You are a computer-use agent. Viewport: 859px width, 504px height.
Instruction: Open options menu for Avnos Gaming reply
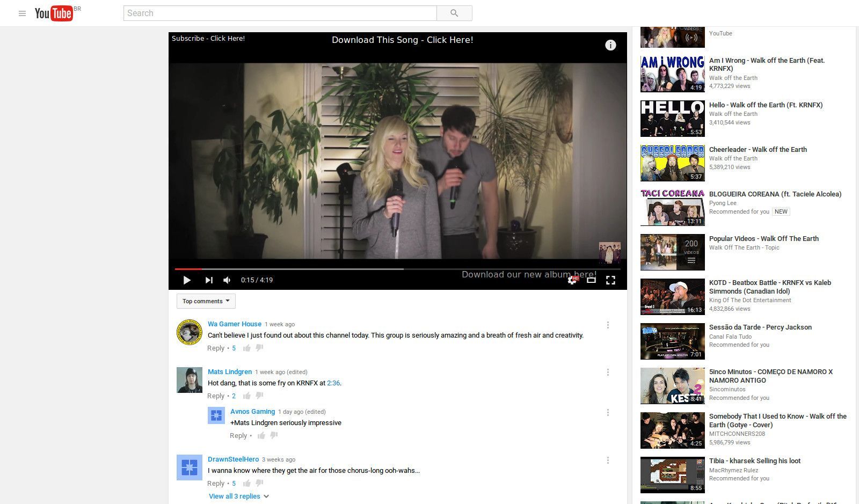point(608,412)
